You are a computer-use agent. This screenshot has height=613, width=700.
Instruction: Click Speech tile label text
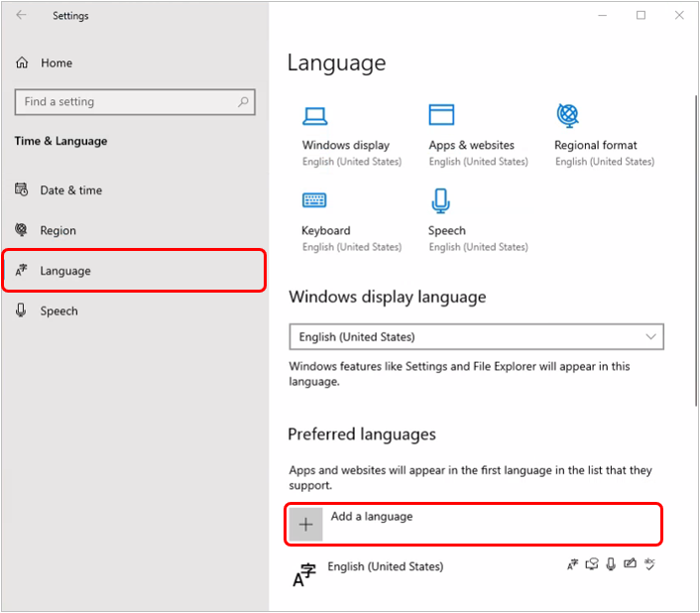(447, 230)
